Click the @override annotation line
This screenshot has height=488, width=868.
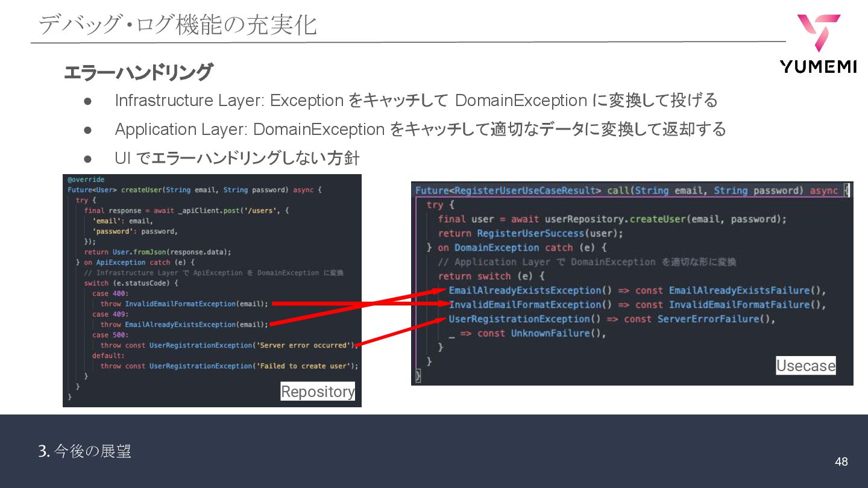pos(86,180)
